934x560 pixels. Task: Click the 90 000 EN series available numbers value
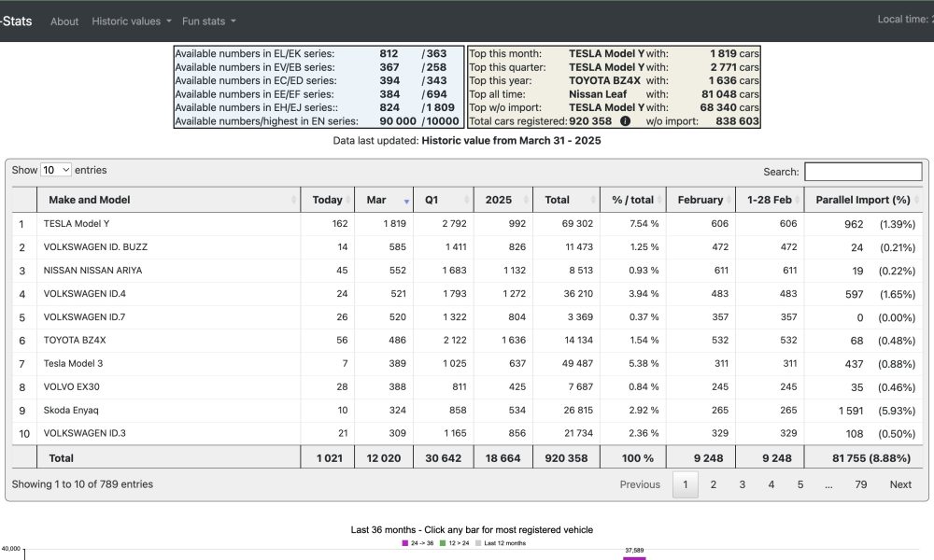coord(398,121)
